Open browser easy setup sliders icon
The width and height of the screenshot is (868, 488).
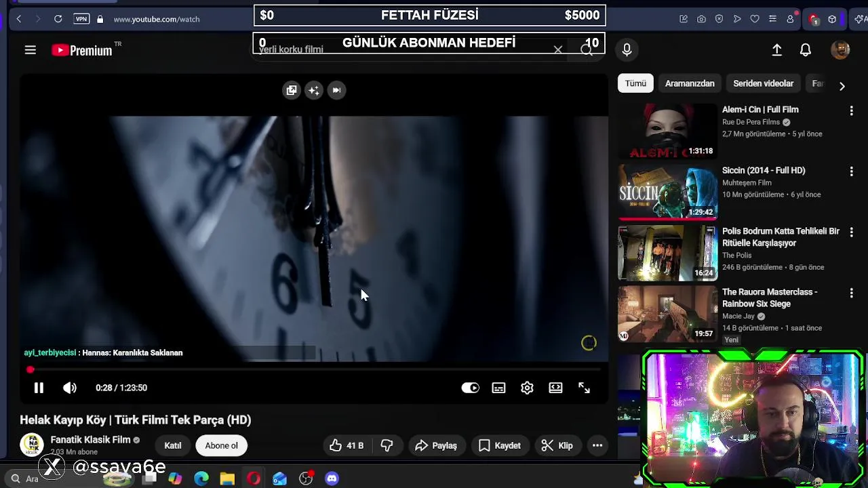(x=772, y=19)
